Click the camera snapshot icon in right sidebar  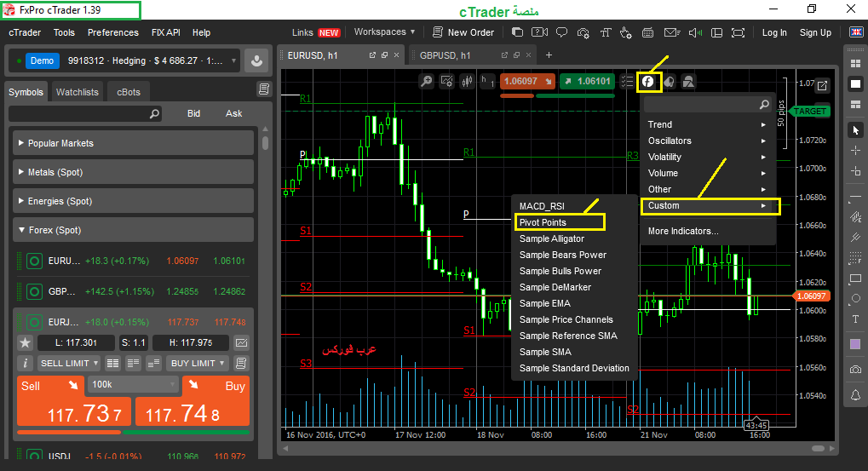pos(855,369)
